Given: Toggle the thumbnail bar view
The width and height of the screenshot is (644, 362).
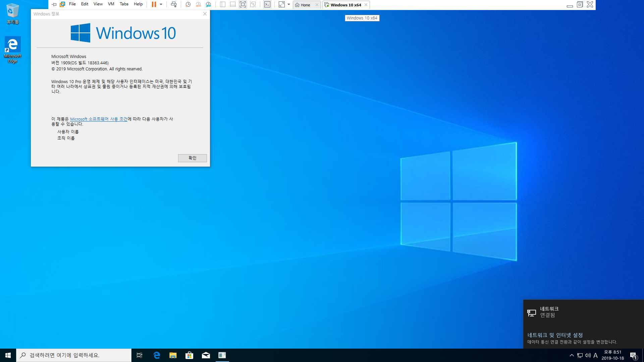Looking at the screenshot, I should (x=232, y=4).
